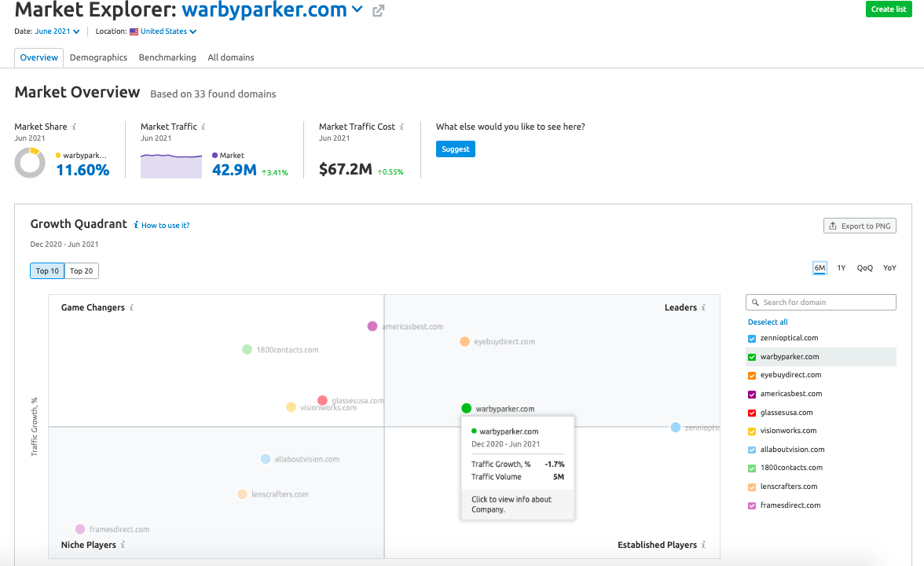Open the June 2021 date dropdown
The height and width of the screenshot is (566, 924).
tap(57, 31)
